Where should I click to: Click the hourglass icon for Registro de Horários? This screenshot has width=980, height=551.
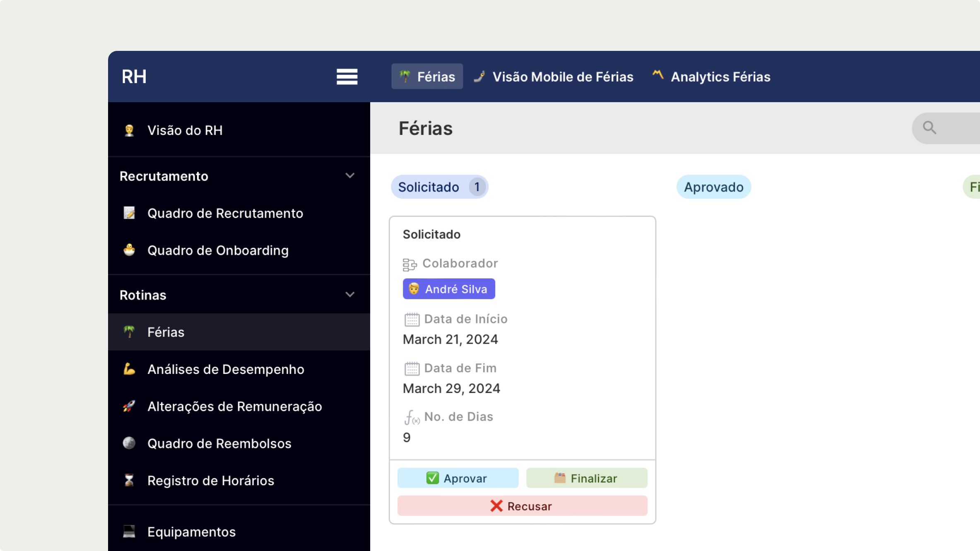click(x=129, y=480)
